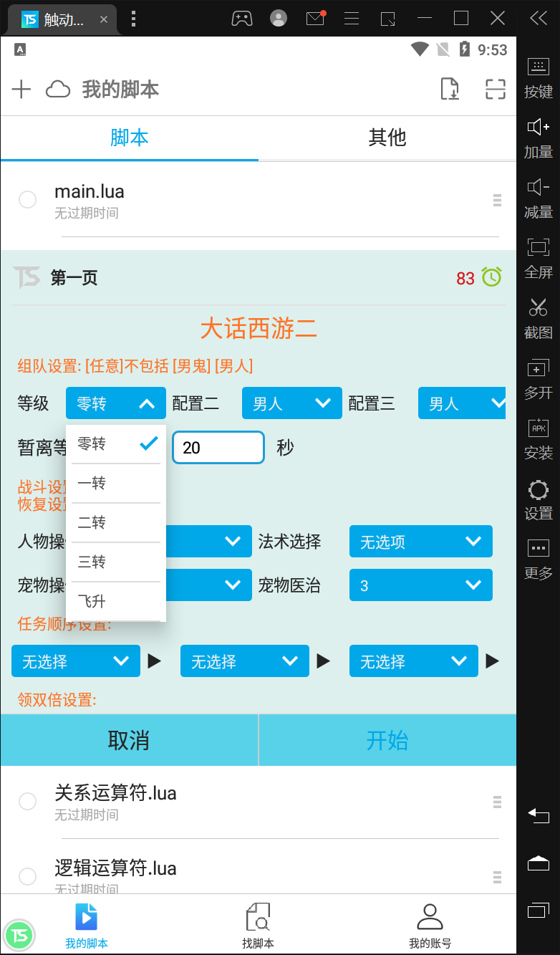Open 找脚本 bottom navigation tab
Screen dimensions: 560x955
(258, 925)
